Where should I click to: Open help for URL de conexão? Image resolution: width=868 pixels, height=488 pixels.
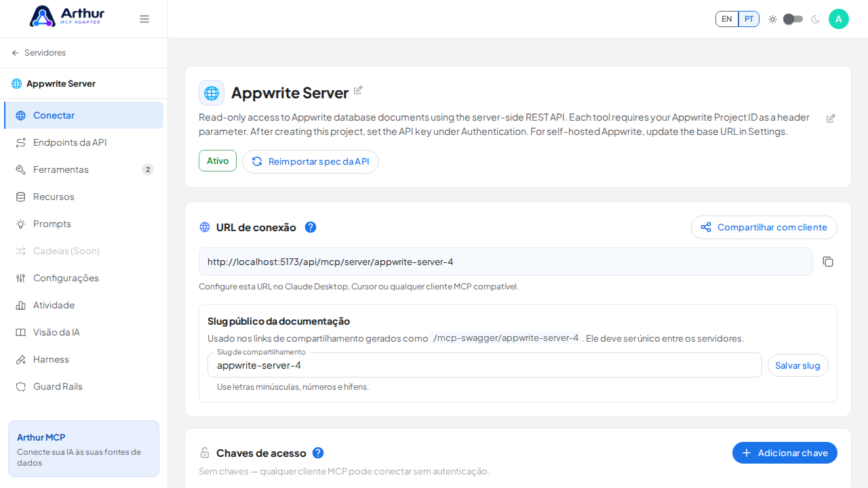[x=311, y=227]
